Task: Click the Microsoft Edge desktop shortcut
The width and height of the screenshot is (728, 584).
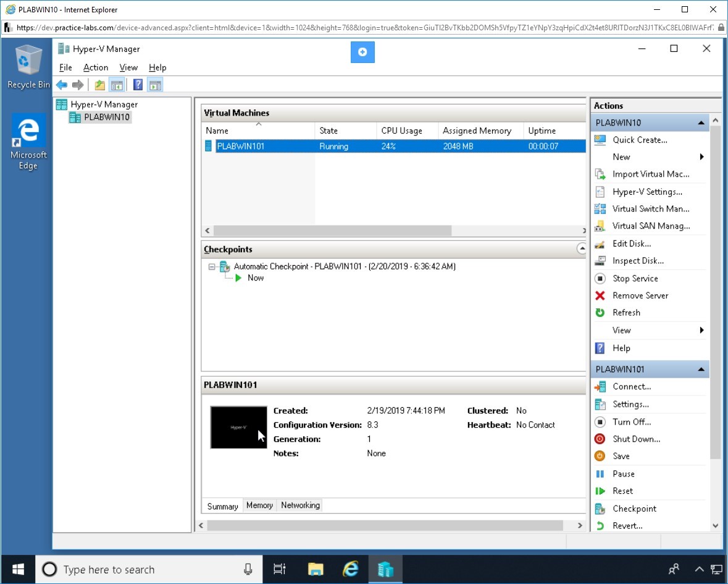Action: click(x=28, y=142)
